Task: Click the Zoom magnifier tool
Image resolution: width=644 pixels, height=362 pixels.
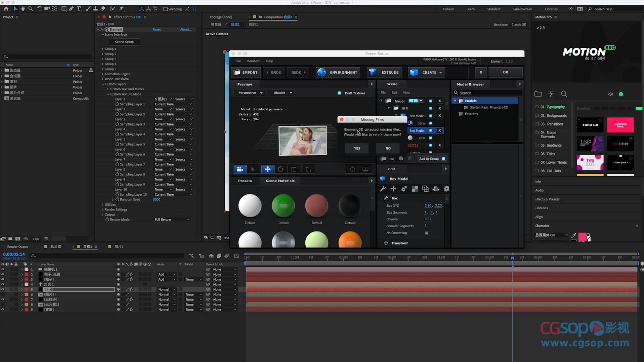Action: pyautogui.click(x=30, y=9)
